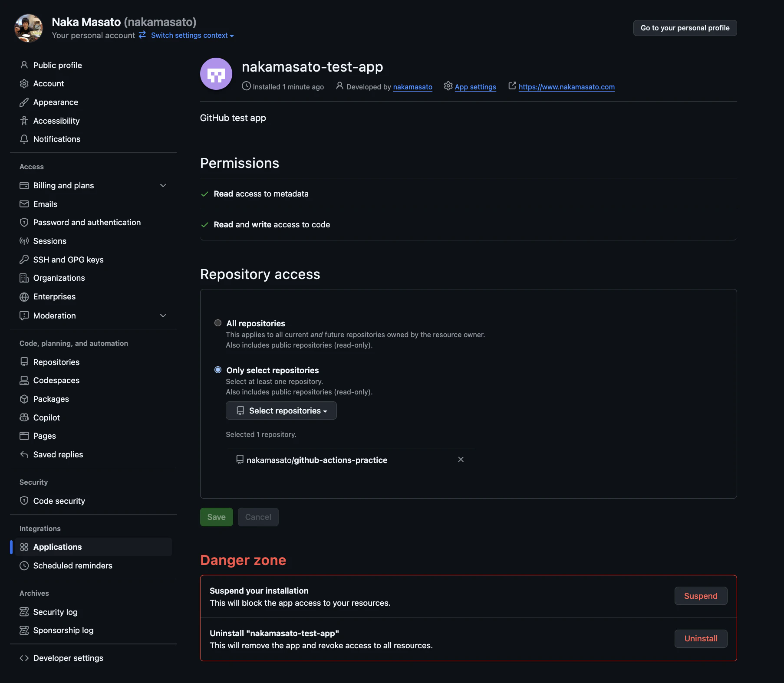Visit the nakamasato.com website link
Image resolution: width=784 pixels, height=683 pixels.
[x=567, y=87]
